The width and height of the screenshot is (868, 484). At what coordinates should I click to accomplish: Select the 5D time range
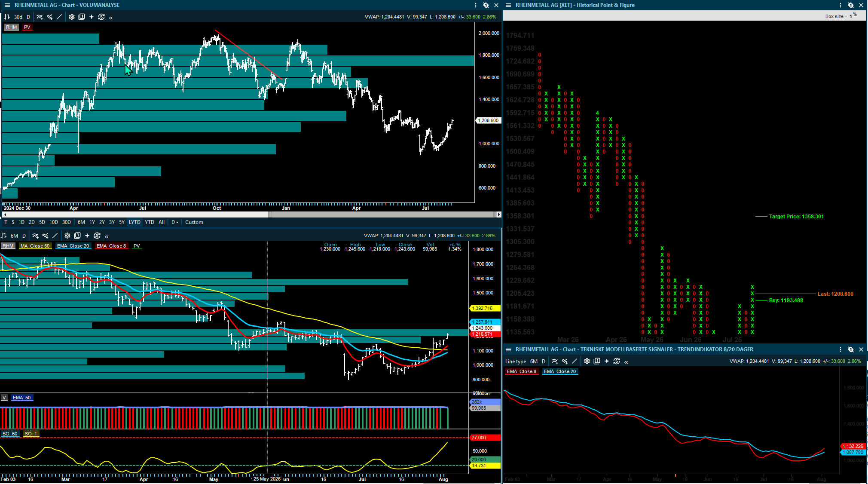(x=42, y=222)
